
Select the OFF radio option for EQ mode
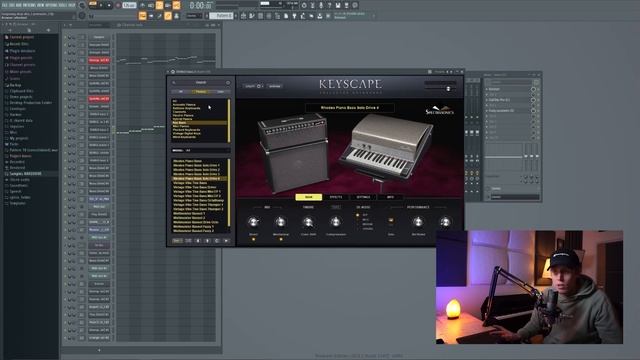pos(358,215)
